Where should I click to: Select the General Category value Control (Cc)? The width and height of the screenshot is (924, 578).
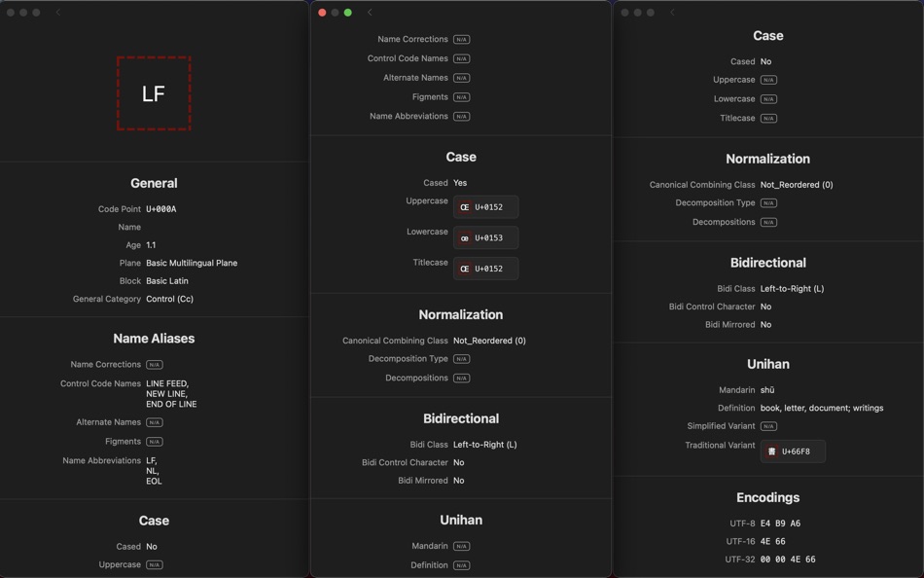click(169, 299)
